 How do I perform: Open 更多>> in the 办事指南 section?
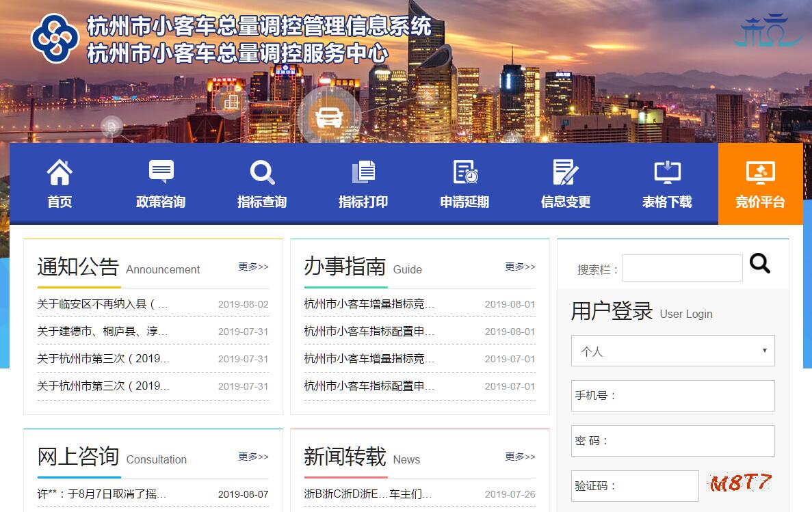pyautogui.click(x=520, y=267)
